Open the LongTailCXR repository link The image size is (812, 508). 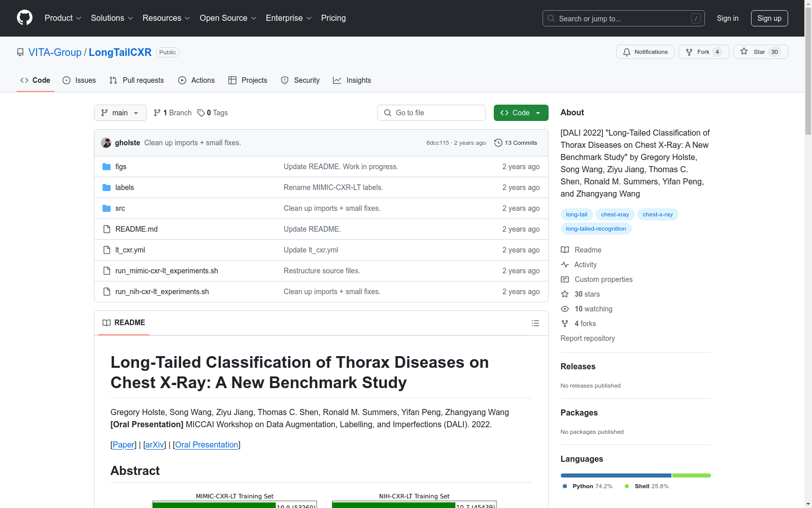coord(120,52)
